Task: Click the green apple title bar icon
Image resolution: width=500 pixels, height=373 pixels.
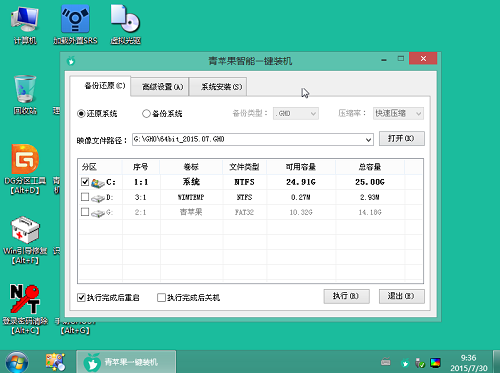Action: coord(71,61)
